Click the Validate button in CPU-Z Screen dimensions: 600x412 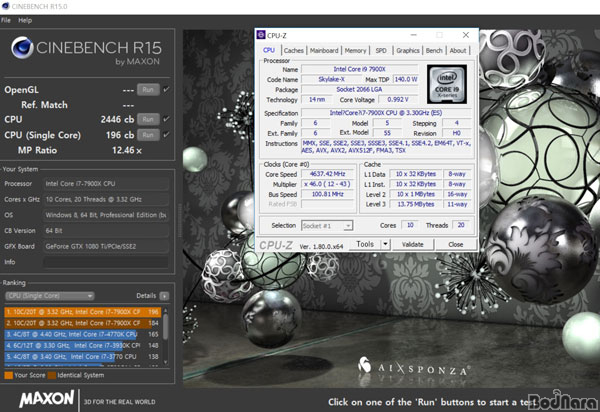click(x=412, y=244)
